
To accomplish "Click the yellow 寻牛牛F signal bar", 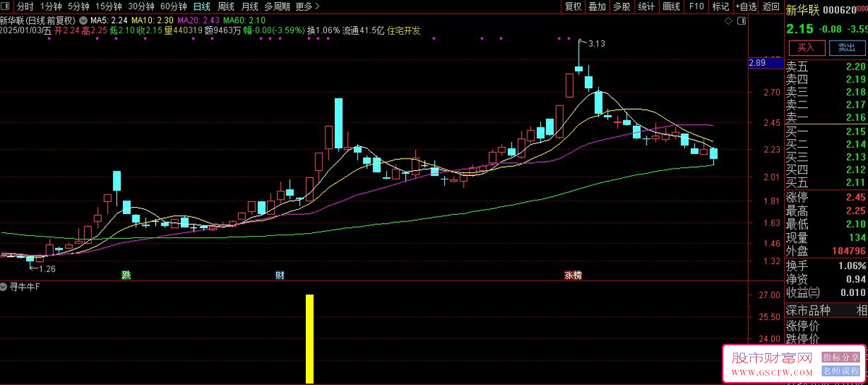I will coord(310,339).
